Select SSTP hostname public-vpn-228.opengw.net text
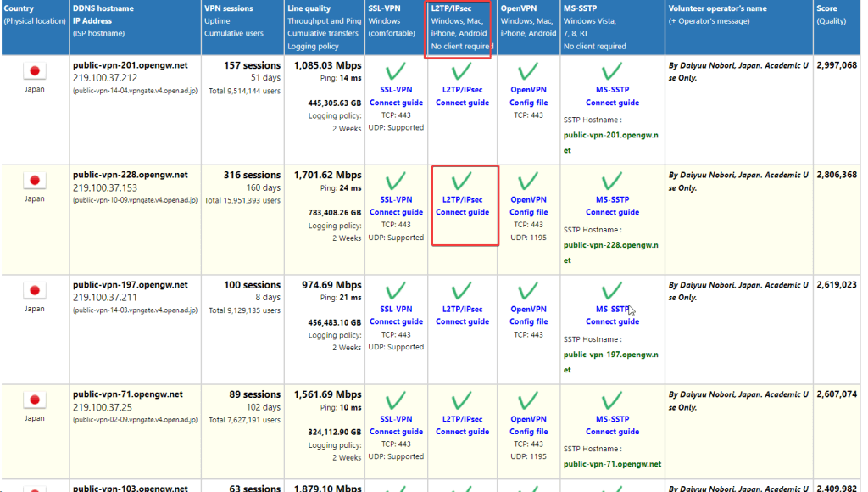Image resolution: width=868 pixels, height=492 pixels. point(610,253)
